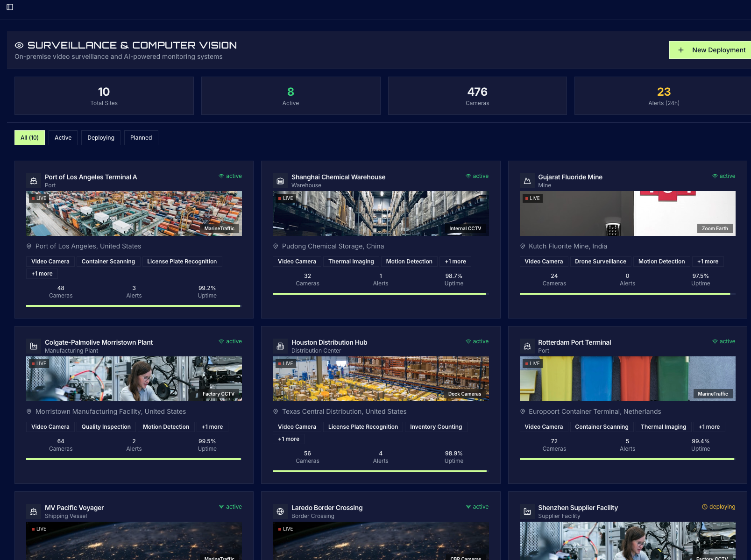Click the Alerts (24h) stat card
The height and width of the screenshot is (560, 751).
coord(664,96)
